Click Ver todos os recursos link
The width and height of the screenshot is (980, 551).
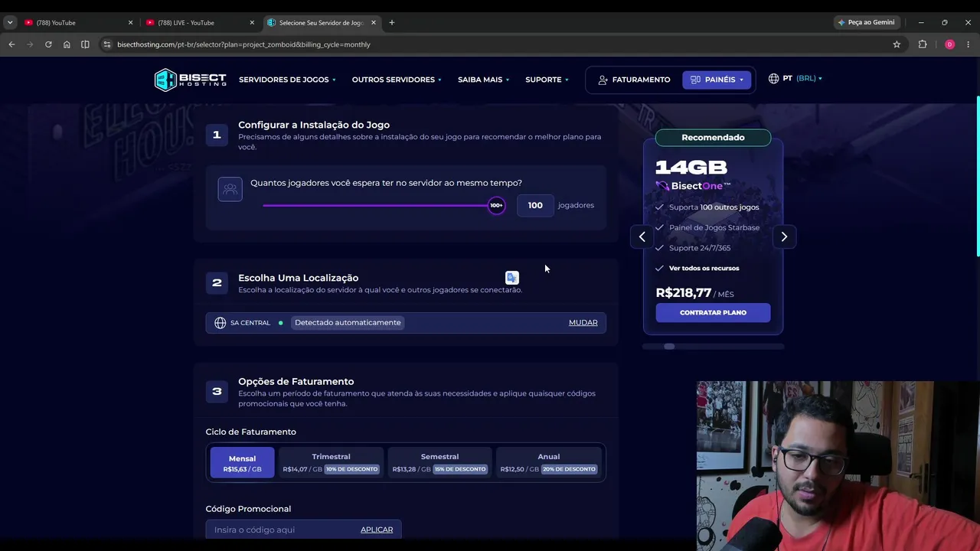pyautogui.click(x=704, y=269)
